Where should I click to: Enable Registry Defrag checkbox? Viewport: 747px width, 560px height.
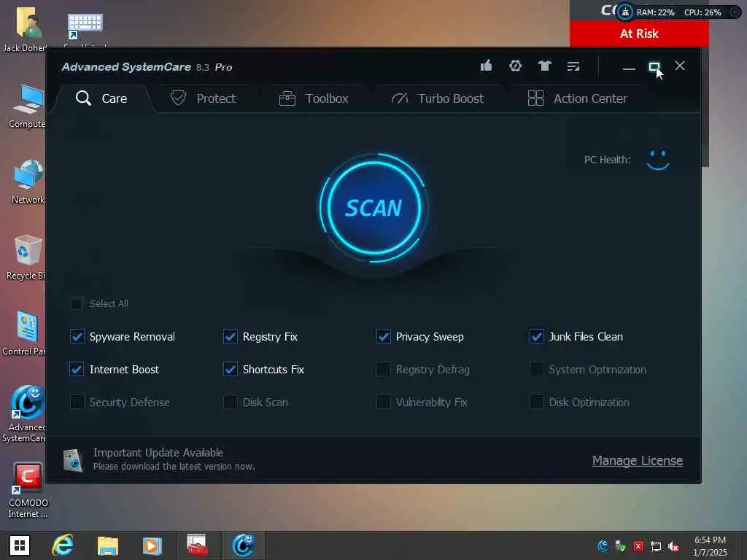384,369
